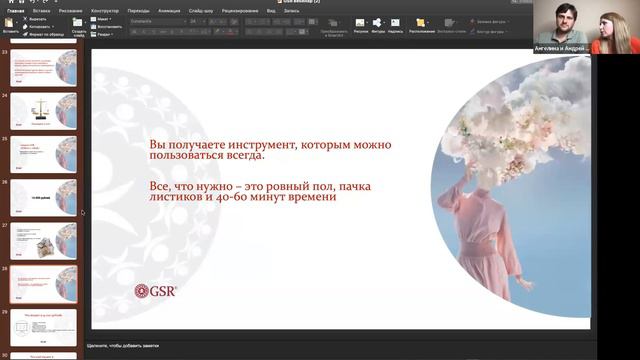Click Преобразовать в SmartArt icon
640x360 pixels.
[333, 23]
